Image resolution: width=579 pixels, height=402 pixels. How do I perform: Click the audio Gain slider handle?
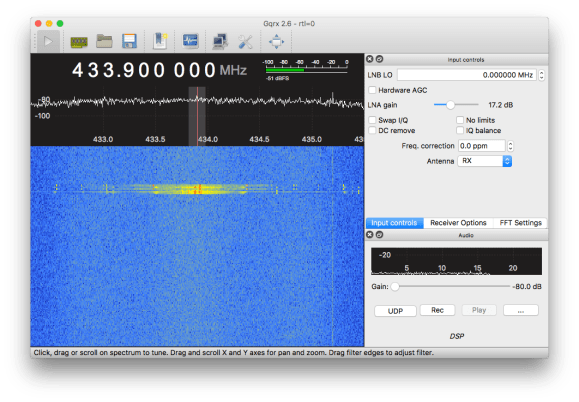click(395, 286)
